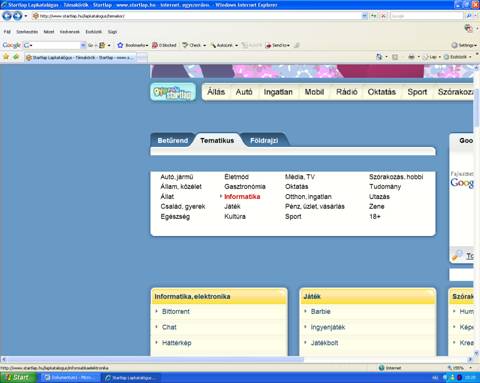The width and height of the screenshot is (480, 383).
Task: Click the browser Back arrow button
Action: click(7, 16)
